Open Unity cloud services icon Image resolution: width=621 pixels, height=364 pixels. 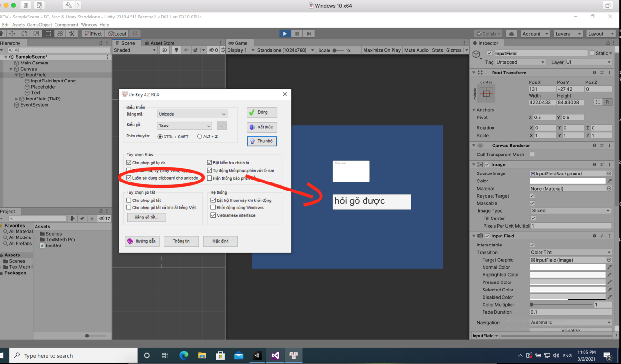click(x=511, y=34)
